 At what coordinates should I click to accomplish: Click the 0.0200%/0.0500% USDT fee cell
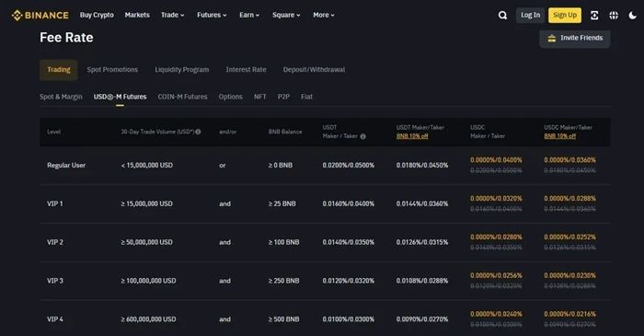(349, 166)
